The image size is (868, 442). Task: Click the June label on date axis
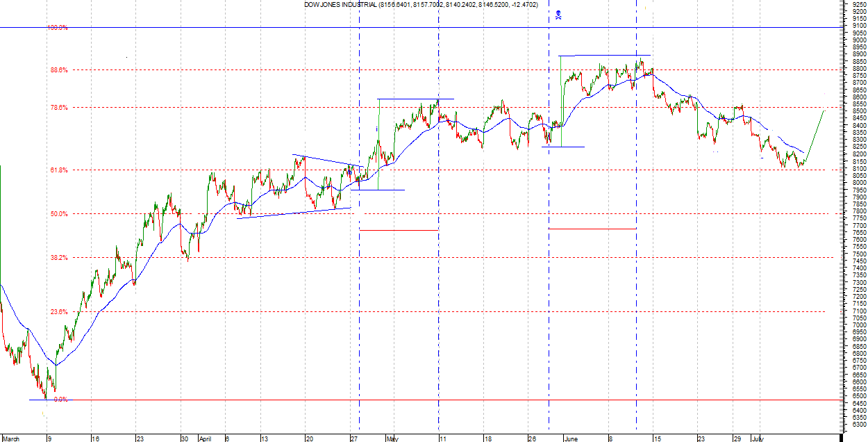[x=571, y=439]
